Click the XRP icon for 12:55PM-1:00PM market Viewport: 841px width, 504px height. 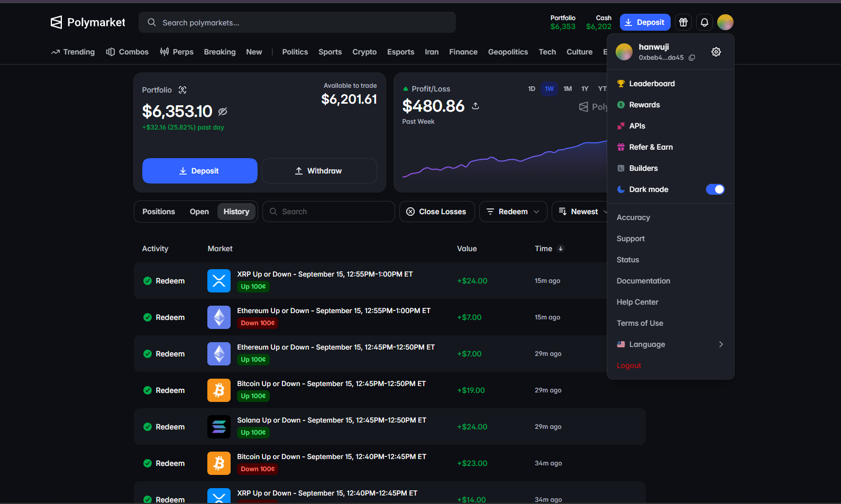[x=219, y=281]
